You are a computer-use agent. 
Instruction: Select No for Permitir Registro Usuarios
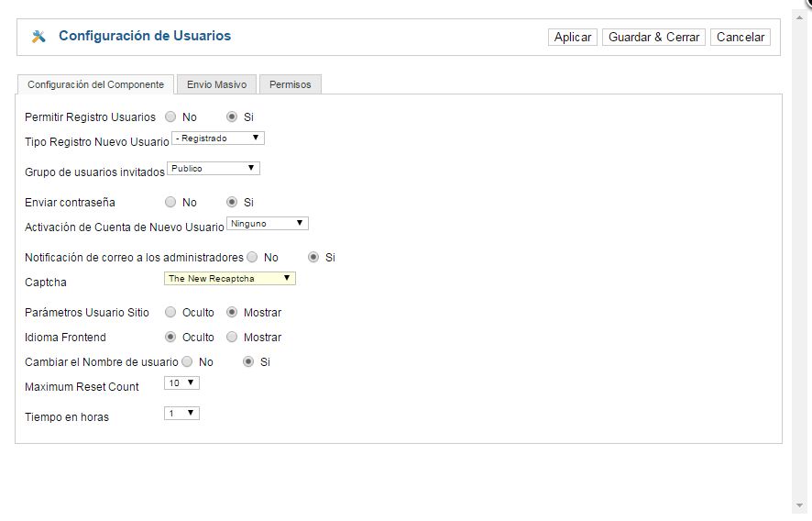pos(170,116)
